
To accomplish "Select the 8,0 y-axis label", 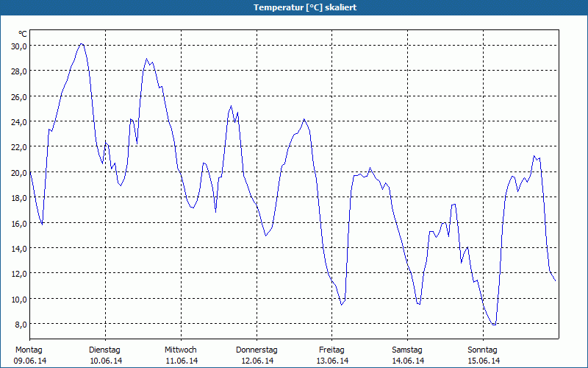I will tap(21, 324).
